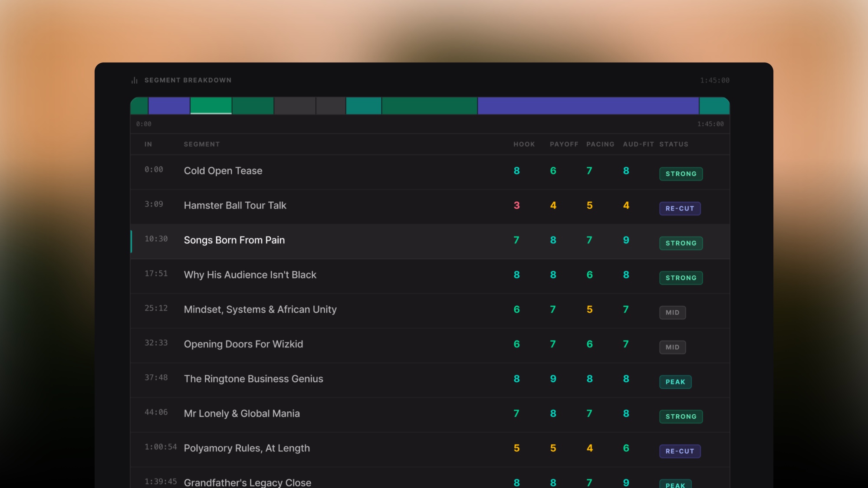Select the highlighted bright green Songs timeline block
Viewport: 868px width, 488px height.
click(x=211, y=106)
